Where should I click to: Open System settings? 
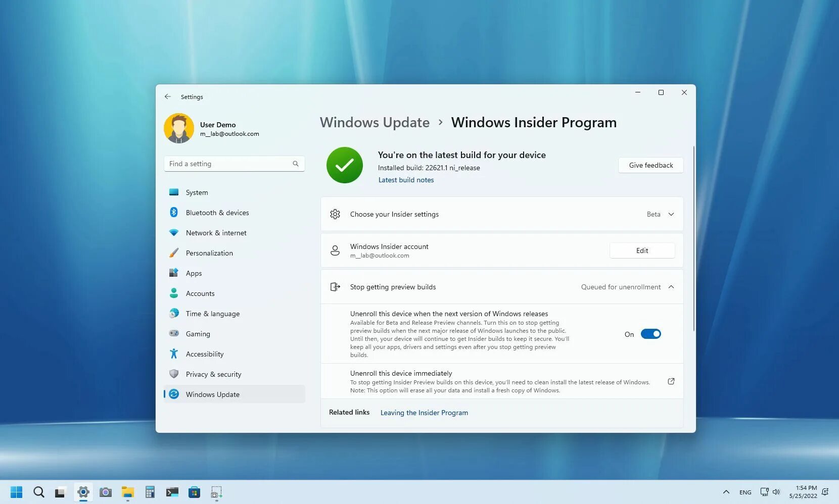(x=235, y=192)
